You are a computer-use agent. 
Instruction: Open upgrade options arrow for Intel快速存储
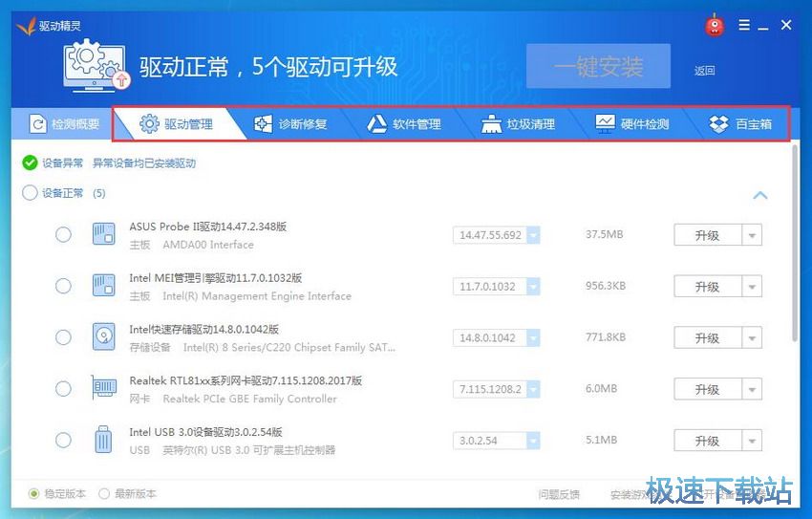(752, 337)
